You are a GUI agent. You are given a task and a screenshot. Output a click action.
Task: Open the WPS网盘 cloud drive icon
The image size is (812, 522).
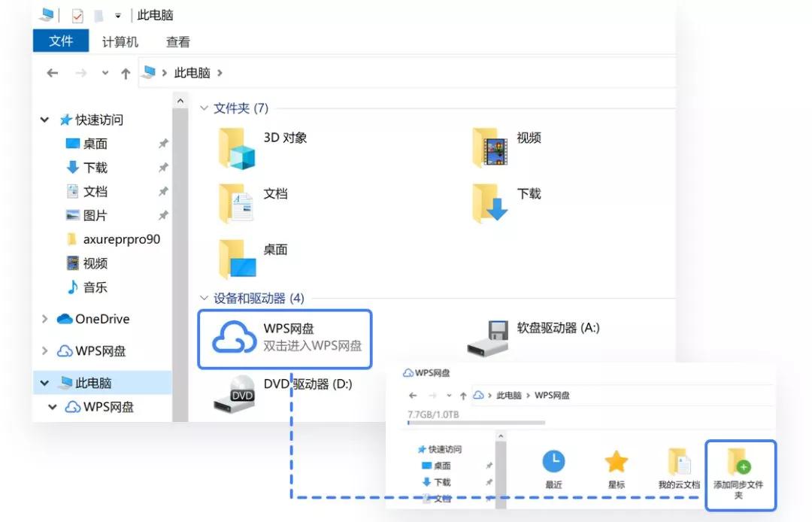click(235, 335)
